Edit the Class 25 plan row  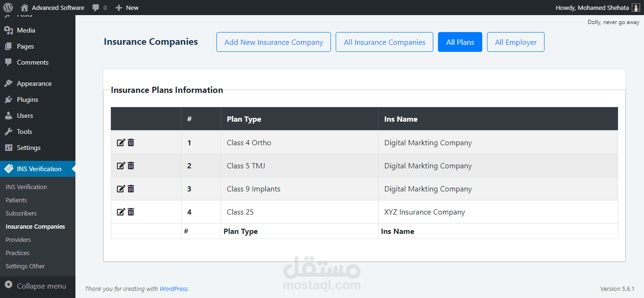pyautogui.click(x=121, y=212)
